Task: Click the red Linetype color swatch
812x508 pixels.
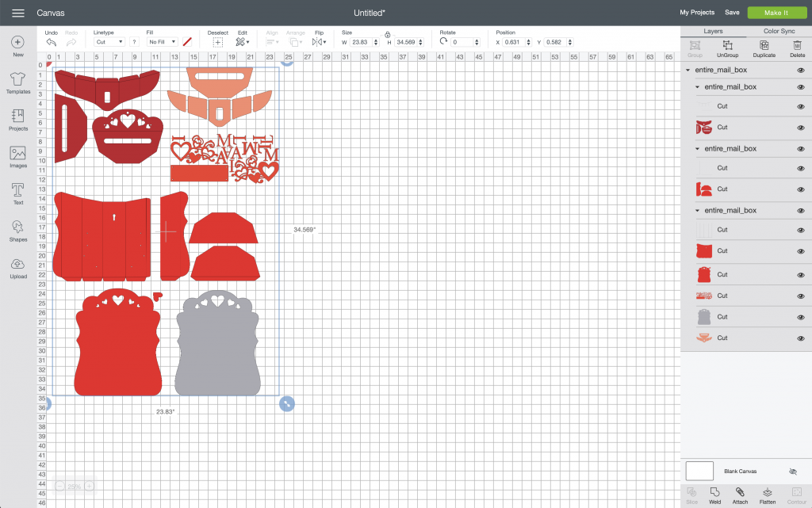Action: (188, 41)
